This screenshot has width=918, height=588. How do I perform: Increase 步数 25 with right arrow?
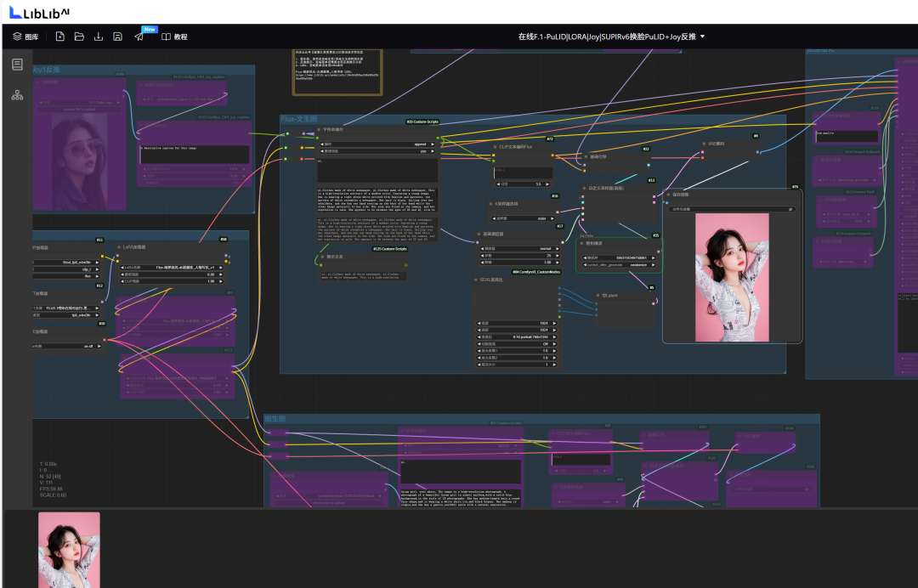(x=558, y=256)
